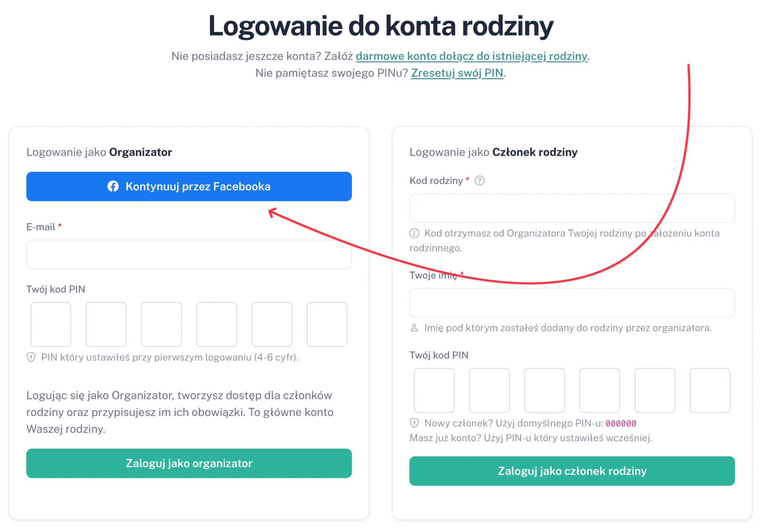
Task: Click the Logowanie do konta rodziny title
Action: click(x=381, y=25)
